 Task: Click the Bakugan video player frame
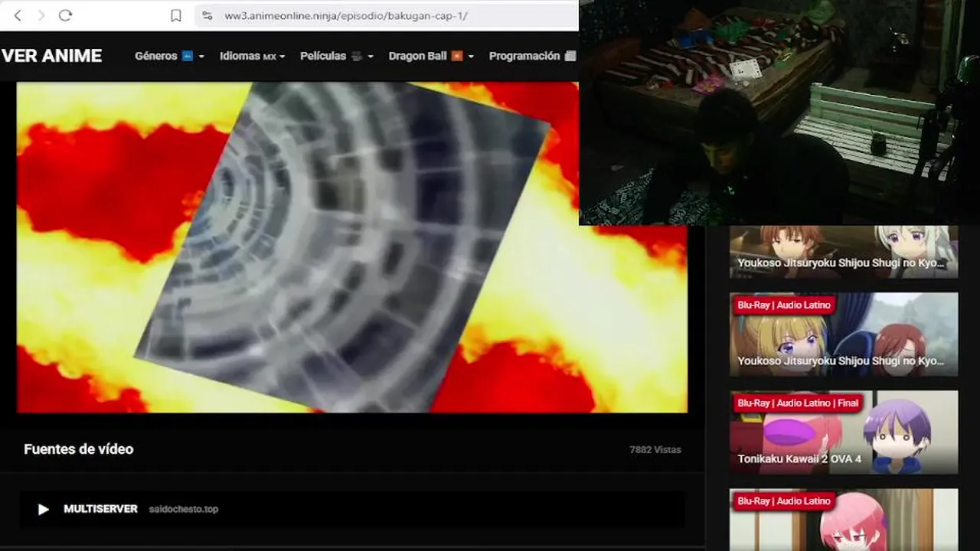pos(352,247)
